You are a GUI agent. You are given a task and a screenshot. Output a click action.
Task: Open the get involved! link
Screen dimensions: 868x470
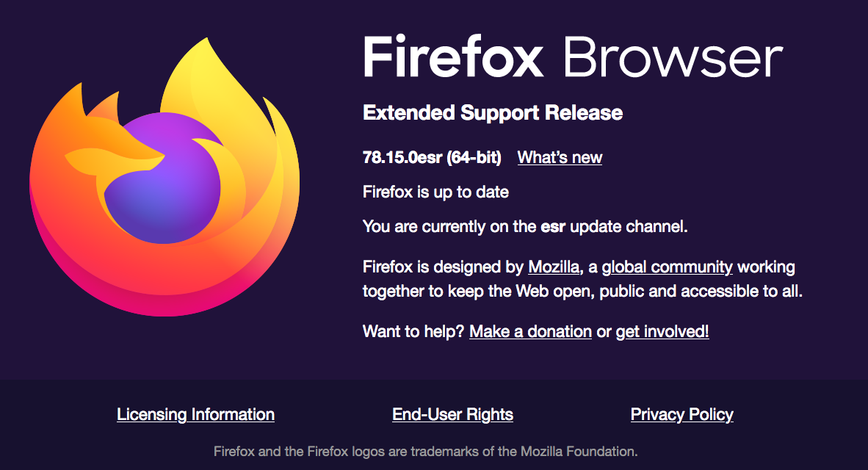pos(662,332)
